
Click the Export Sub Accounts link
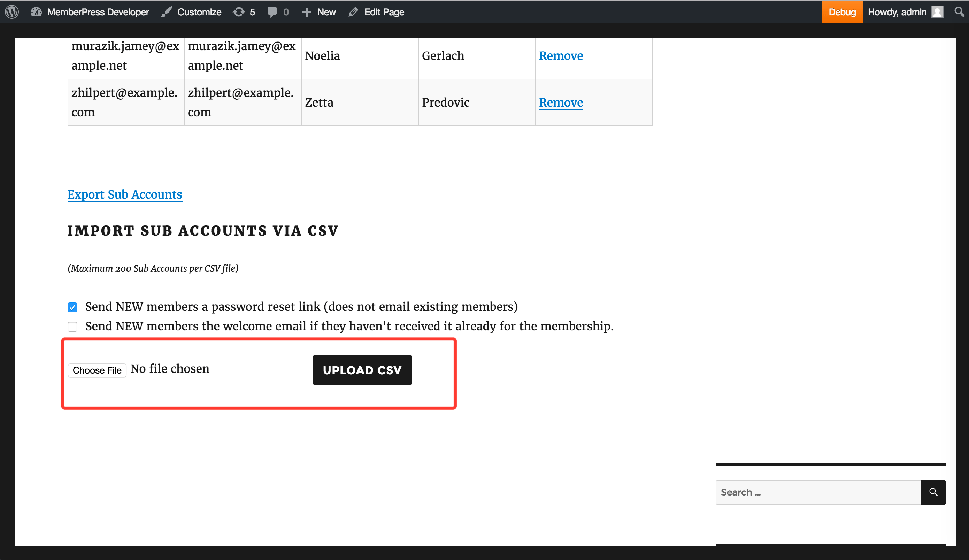[x=125, y=194]
